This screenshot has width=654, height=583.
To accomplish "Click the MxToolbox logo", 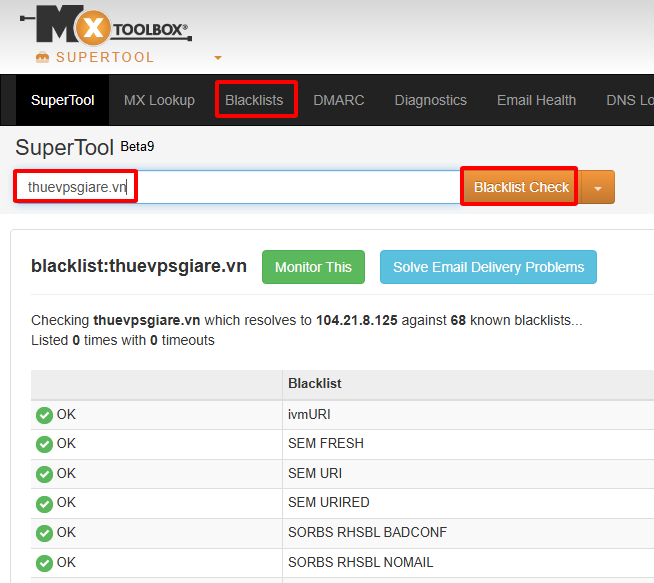I will (x=106, y=25).
